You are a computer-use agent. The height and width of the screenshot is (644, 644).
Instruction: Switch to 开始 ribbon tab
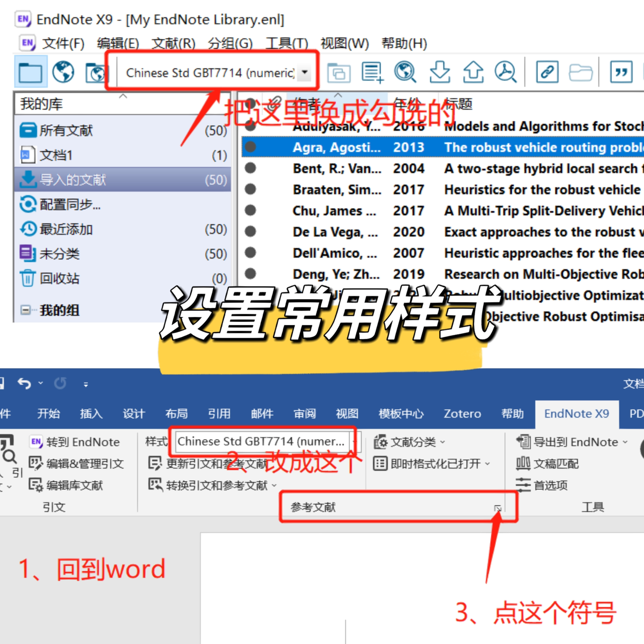48,413
